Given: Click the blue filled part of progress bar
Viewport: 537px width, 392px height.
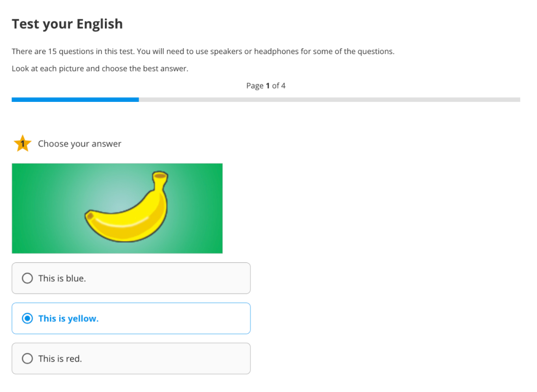Looking at the screenshot, I should tap(75, 99).
